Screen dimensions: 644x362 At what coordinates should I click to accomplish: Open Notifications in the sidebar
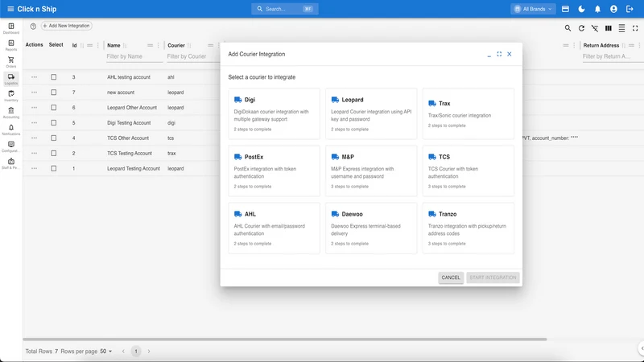(x=11, y=130)
